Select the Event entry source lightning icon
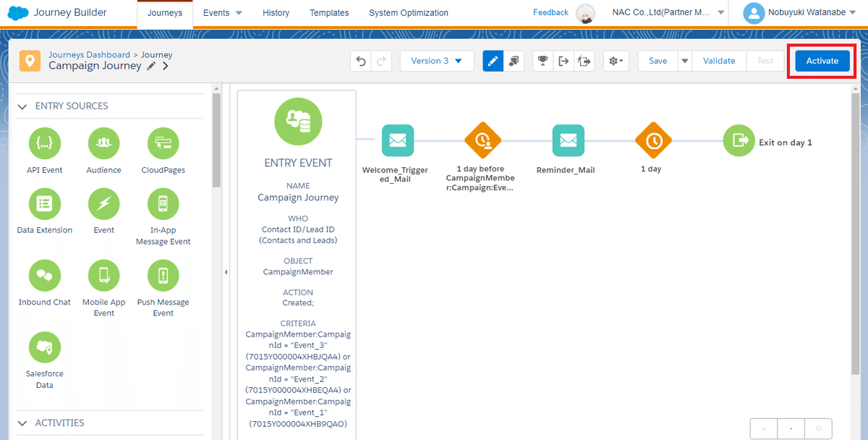The width and height of the screenshot is (868, 440). point(103,203)
